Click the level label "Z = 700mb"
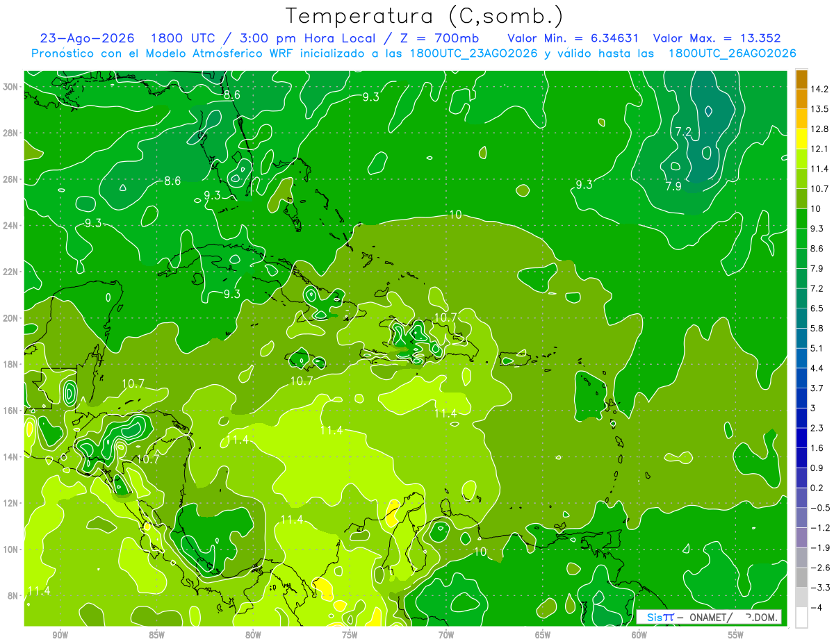Image resolution: width=834 pixels, height=644 pixels. pyautogui.click(x=439, y=38)
